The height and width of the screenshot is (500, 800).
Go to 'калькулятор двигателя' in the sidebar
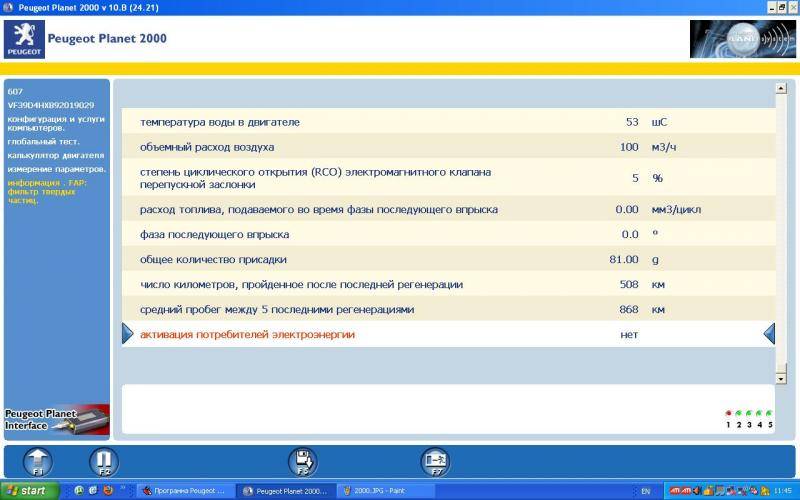(x=55, y=155)
